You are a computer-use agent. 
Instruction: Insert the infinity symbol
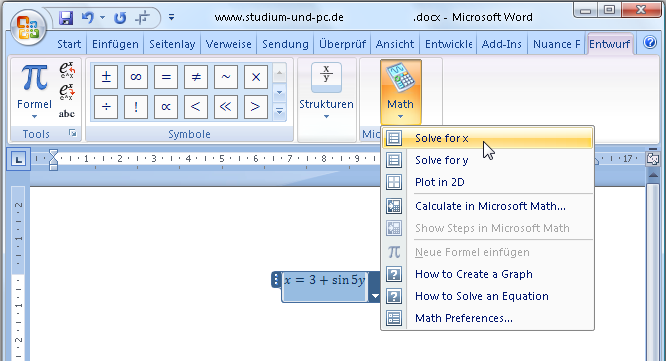(x=136, y=77)
